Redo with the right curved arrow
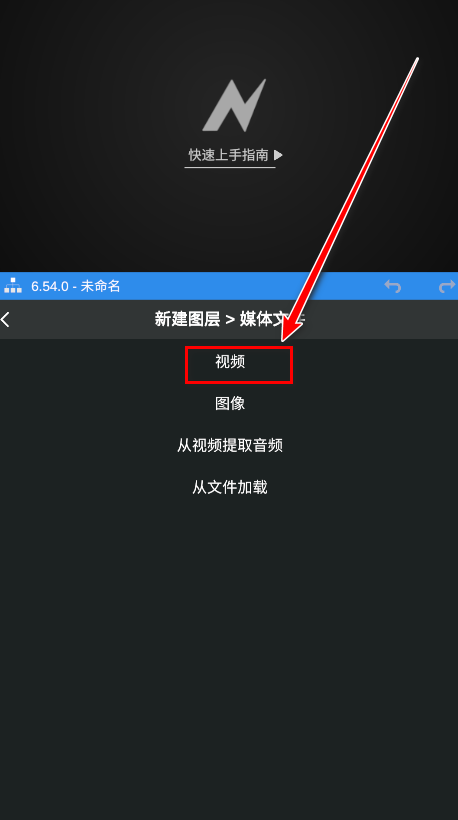Image resolution: width=458 pixels, height=820 pixels. tap(448, 286)
